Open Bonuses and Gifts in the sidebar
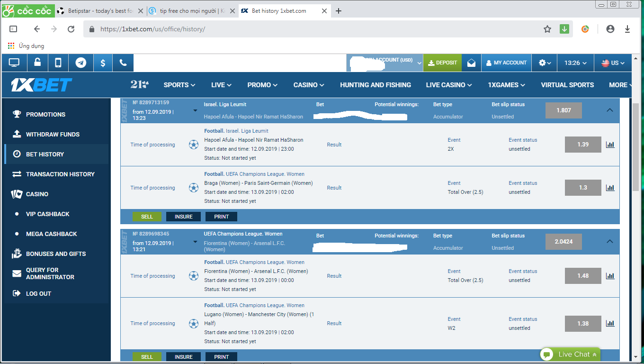644x364 pixels. 56,254
